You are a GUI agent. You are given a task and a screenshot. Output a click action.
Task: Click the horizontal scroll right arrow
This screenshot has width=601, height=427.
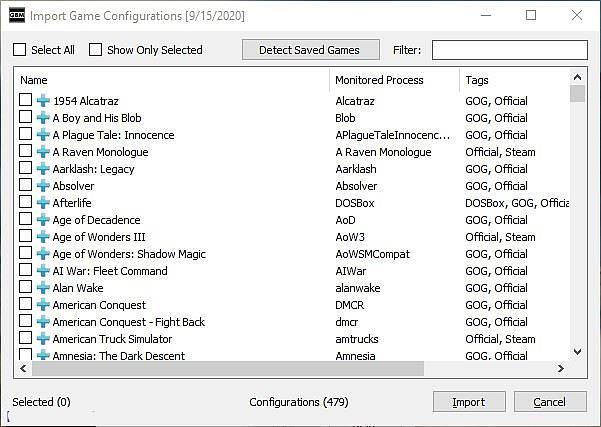[x=561, y=368]
